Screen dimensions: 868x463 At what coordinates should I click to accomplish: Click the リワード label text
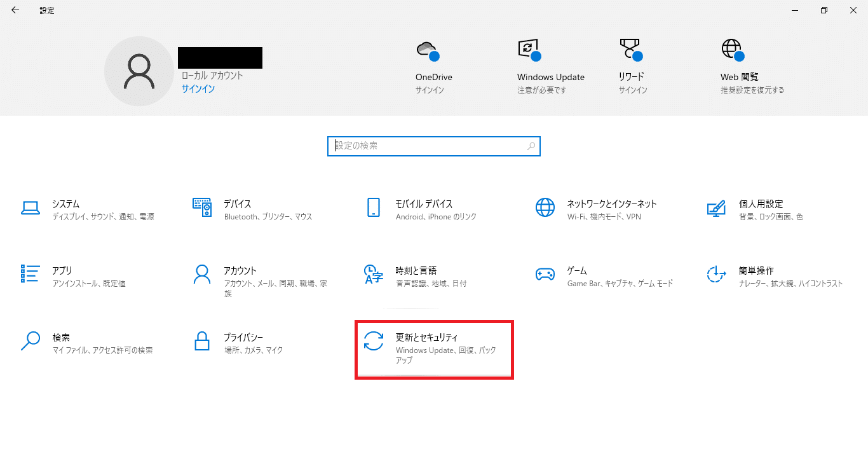(x=632, y=78)
